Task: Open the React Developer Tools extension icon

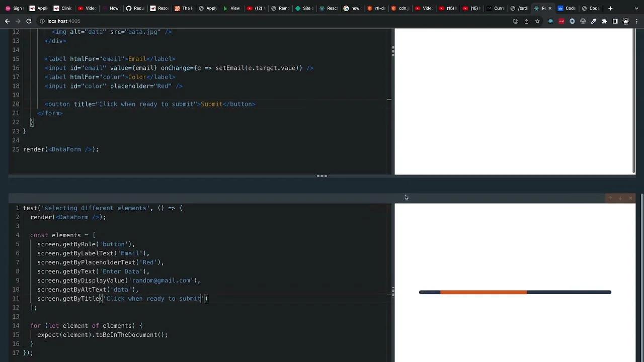Action: [x=551, y=21]
